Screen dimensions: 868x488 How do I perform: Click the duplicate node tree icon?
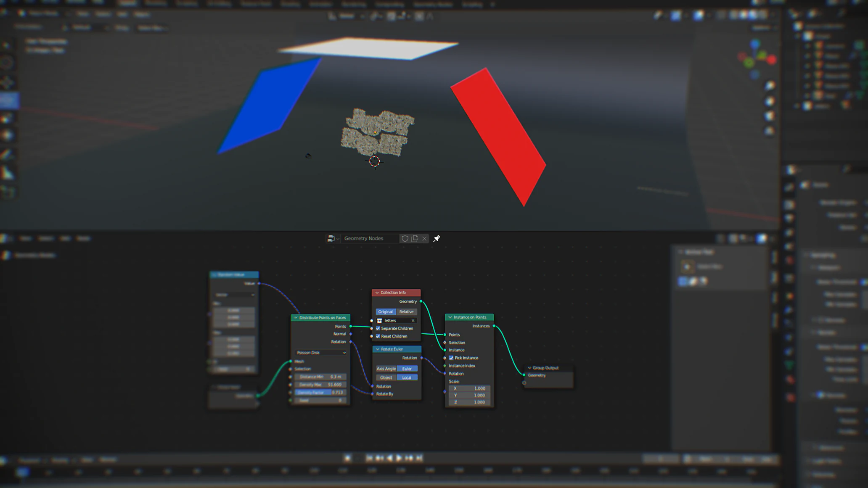[x=415, y=238]
